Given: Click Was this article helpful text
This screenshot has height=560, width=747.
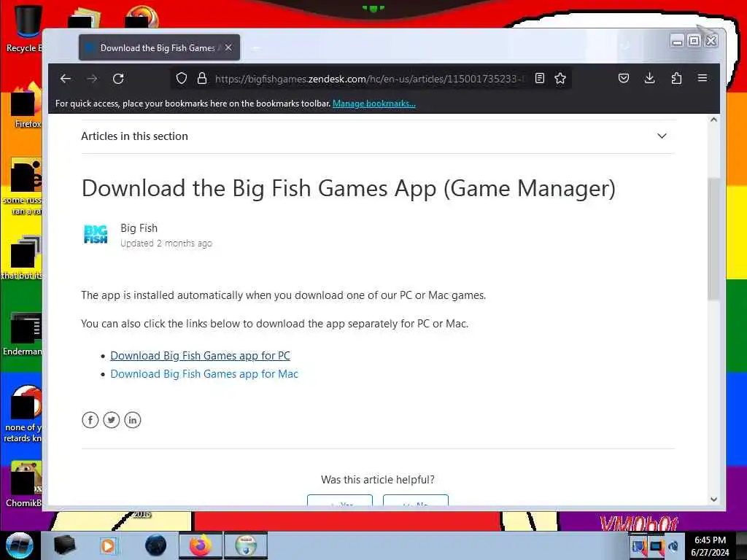Looking at the screenshot, I should [x=378, y=480].
